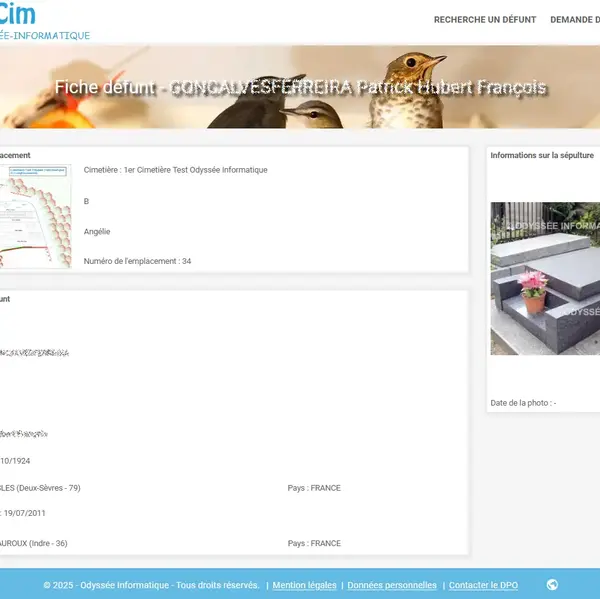Image resolution: width=600 pixels, height=599 pixels.
Task: Click the Date de la photo label
Action: click(523, 403)
